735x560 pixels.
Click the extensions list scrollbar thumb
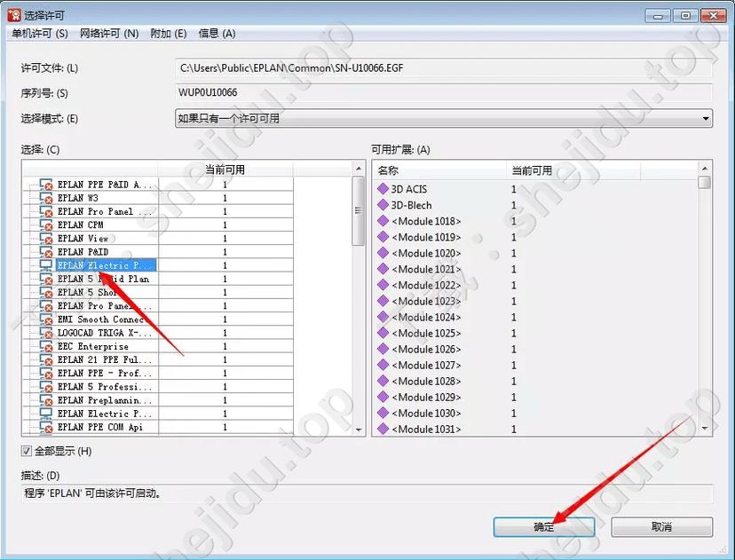[704, 182]
